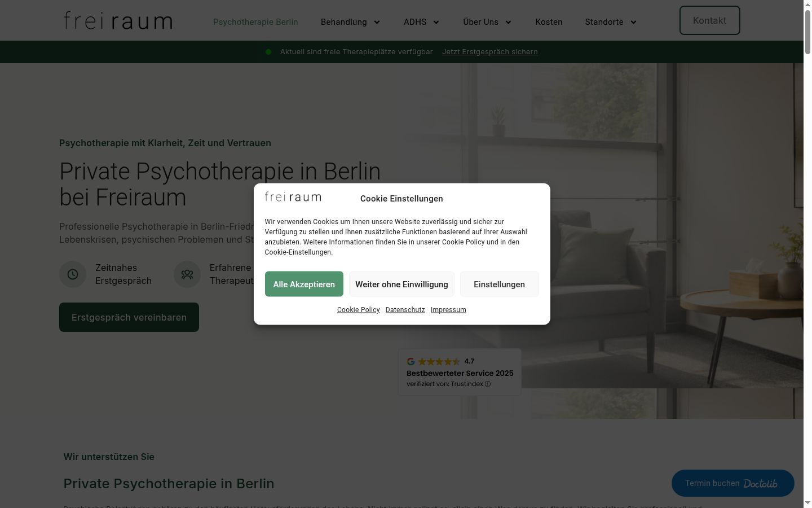Choose Weiter ohne Einwilligung
This screenshot has height=508, width=812.
tap(401, 284)
